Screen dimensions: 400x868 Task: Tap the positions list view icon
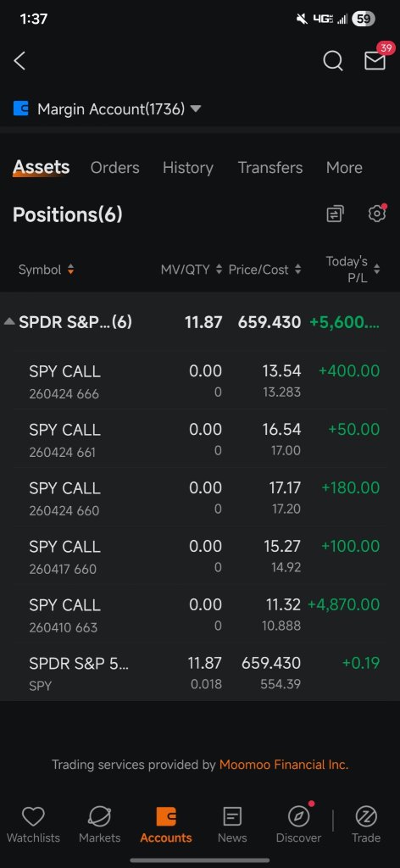click(335, 214)
